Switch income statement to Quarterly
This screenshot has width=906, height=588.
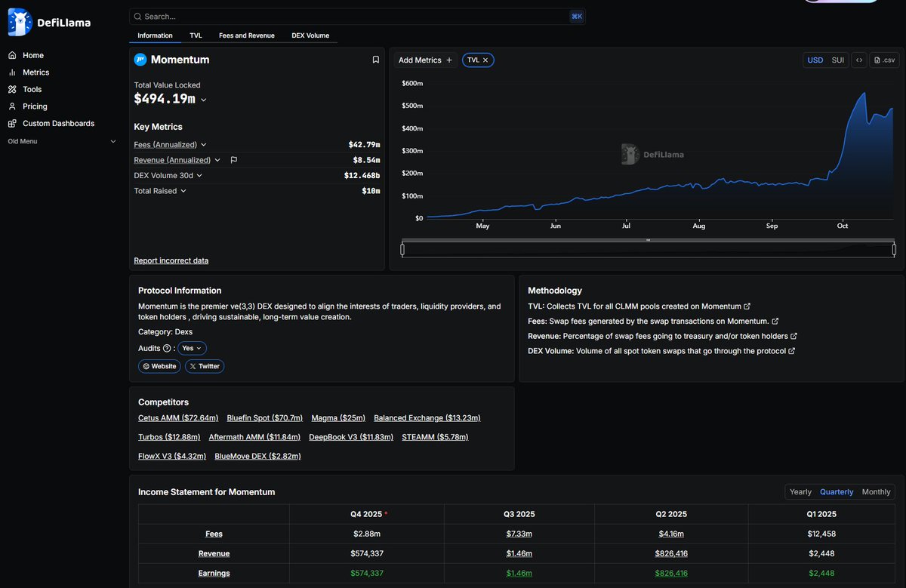click(x=837, y=491)
